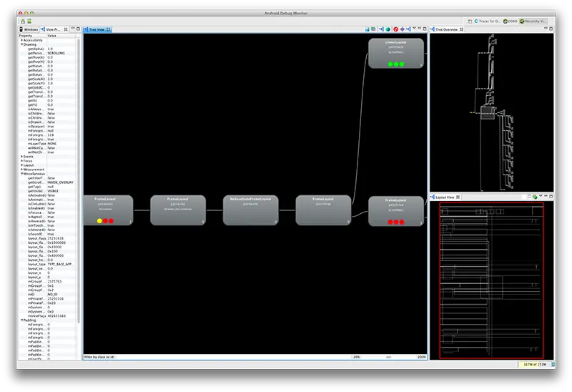
Task: Click the INSIDE_OVERLAY property value
Action: click(x=60, y=182)
